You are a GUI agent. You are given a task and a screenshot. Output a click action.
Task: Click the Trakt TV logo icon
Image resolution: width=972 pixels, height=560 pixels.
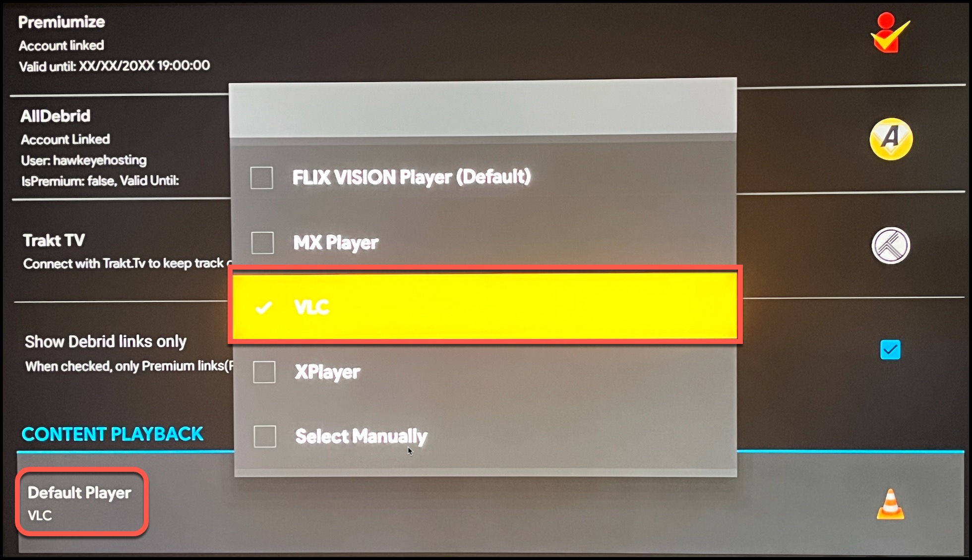coord(891,245)
